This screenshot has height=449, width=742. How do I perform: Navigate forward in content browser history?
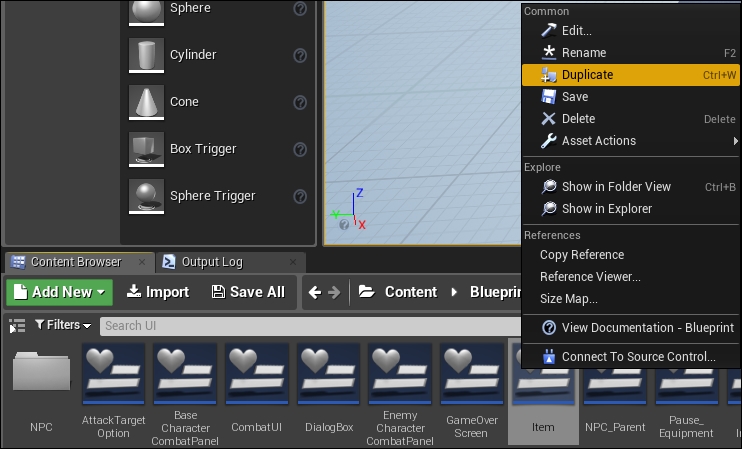334,292
